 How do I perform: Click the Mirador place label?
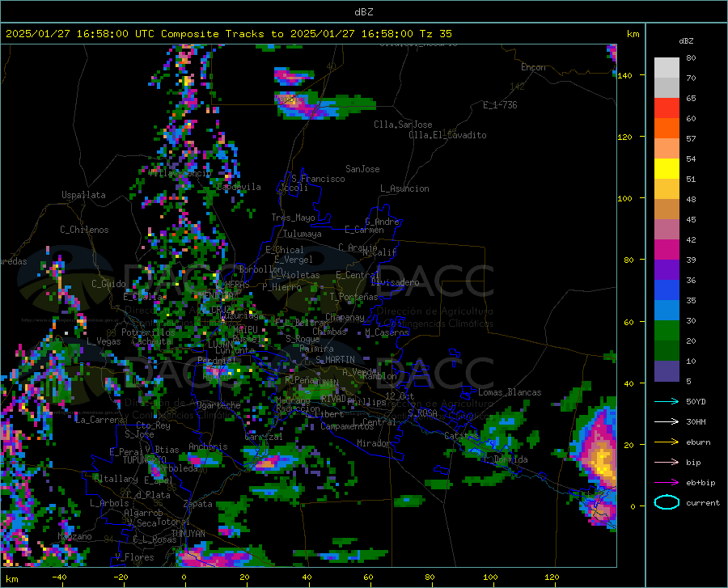click(x=374, y=443)
